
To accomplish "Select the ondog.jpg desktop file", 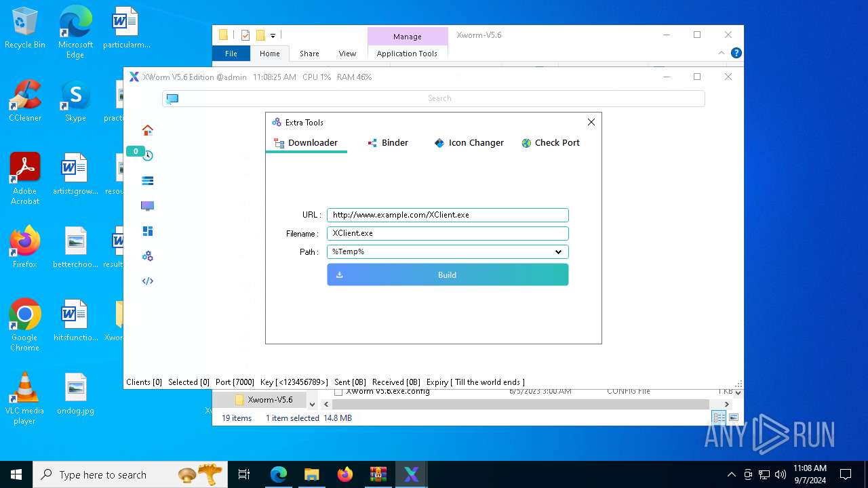I will pyautogui.click(x=75, y=394).
